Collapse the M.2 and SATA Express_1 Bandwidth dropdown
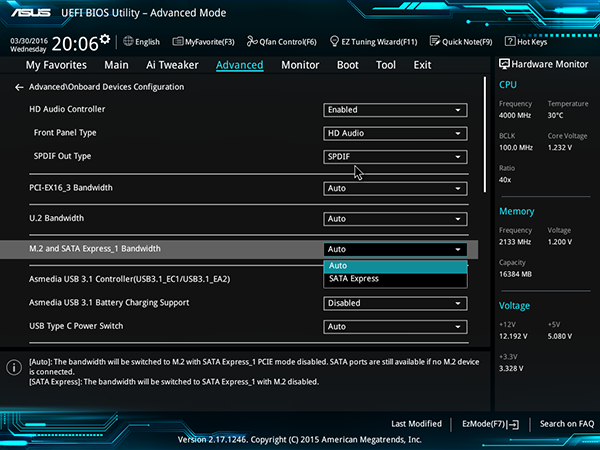The image size is (600, 450). coord(395,249)
